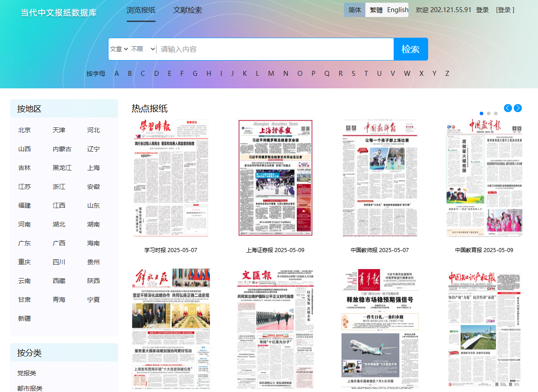Click the caption 中国教师报 2025-05-07
The height and width of the screenshot is (392, 538).
[380, 250]
